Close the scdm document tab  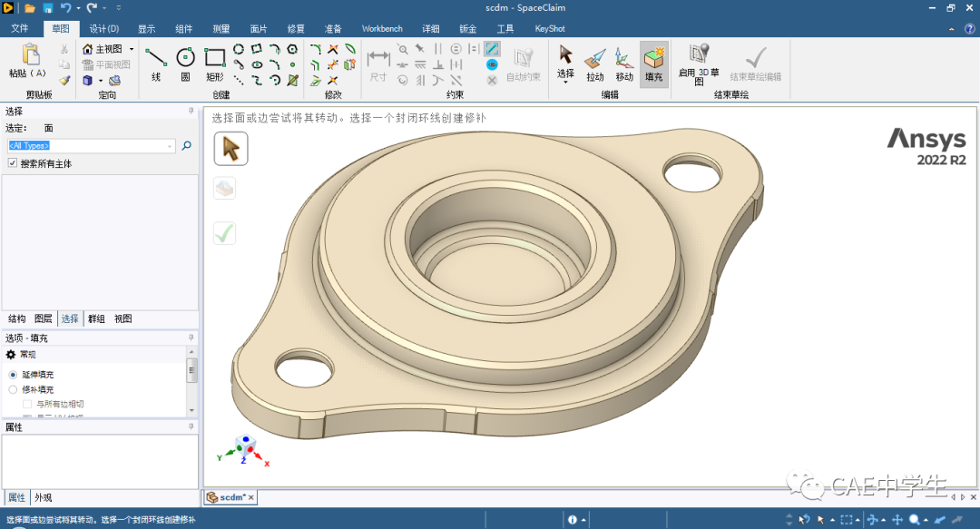click(251, 498)
